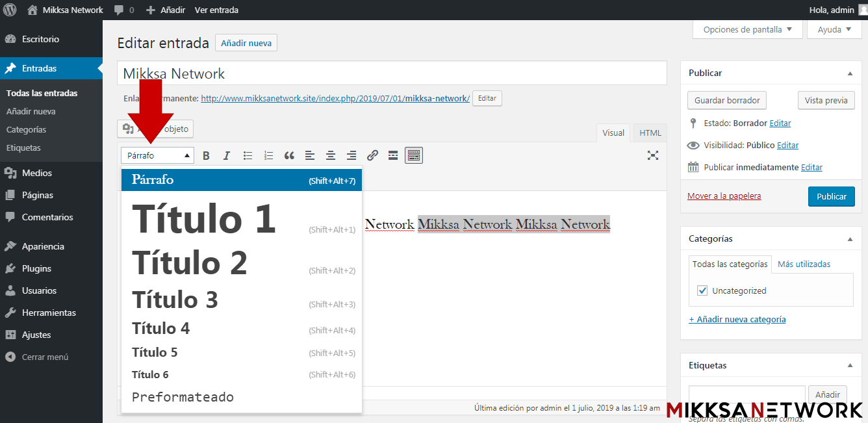This screenshot has width=868, height=423.
Task: Apply blockquote formatting
Action: (x=289, y=156)
